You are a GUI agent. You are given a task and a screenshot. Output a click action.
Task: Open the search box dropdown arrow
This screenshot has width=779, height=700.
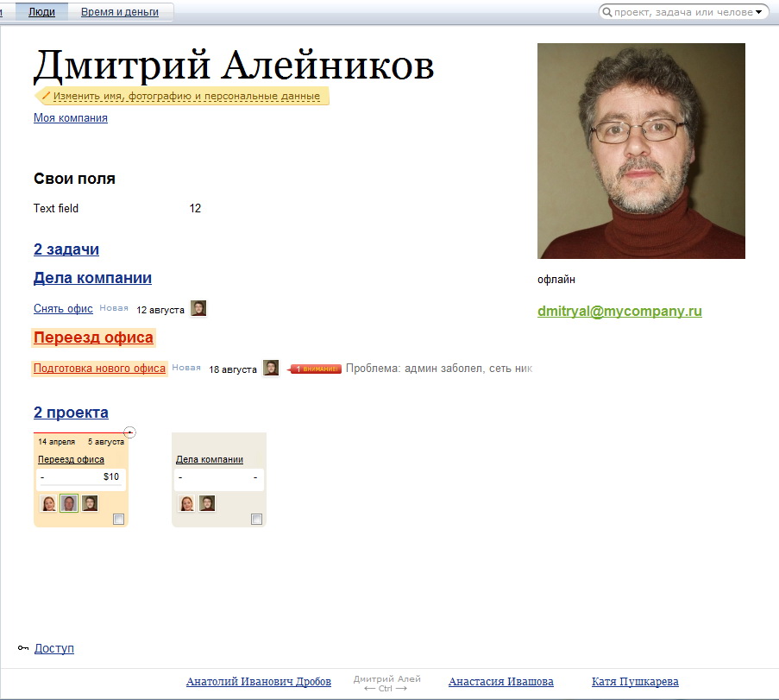(x=759, y=12)
